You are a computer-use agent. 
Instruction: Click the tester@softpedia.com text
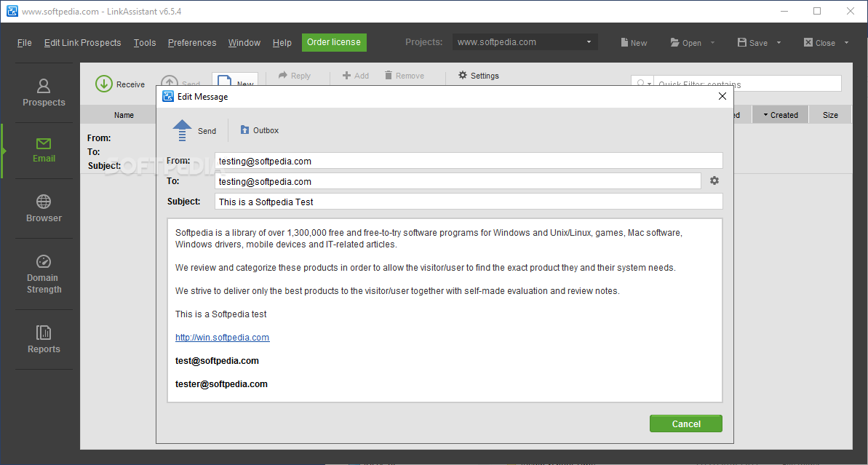click(221, 383)
